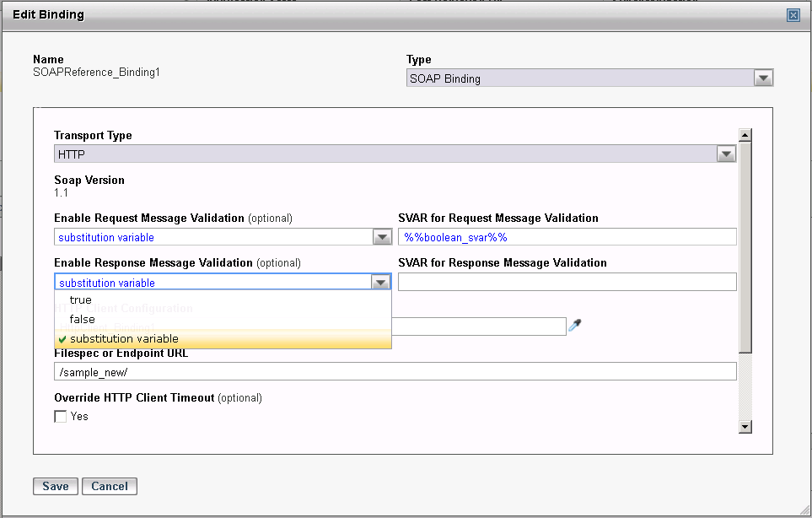The image size is (812, 518).
Task: Select the true option in list
Action: click(x=81, y=300)
